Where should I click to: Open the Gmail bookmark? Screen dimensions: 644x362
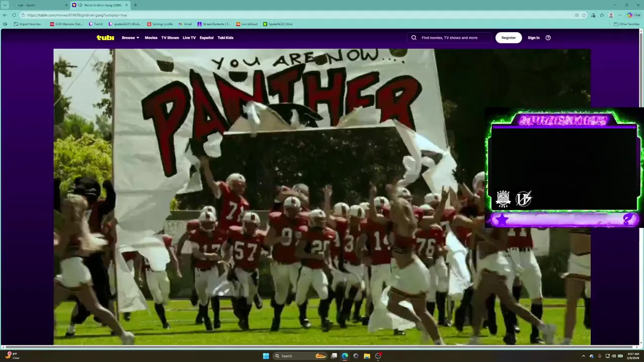pos(185,24)
